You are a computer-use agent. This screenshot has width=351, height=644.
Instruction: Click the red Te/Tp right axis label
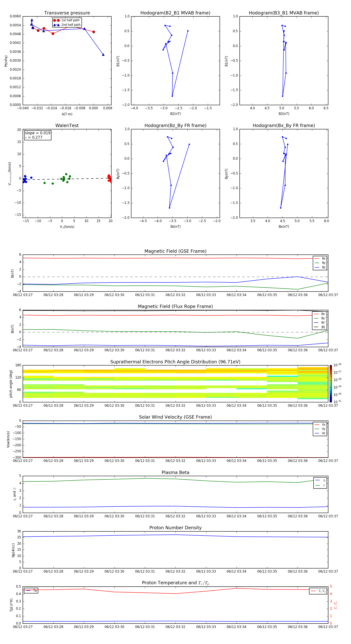tap(336, 605)
